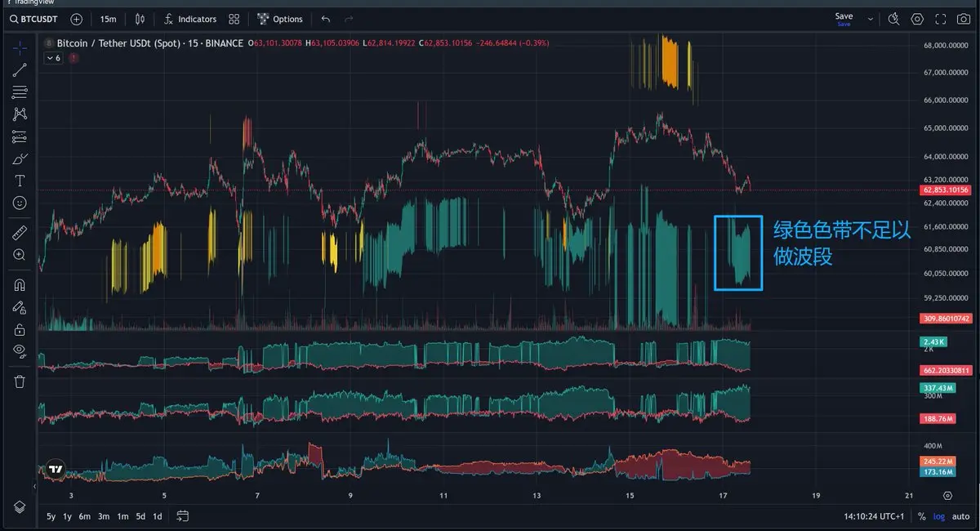Activate the zoom in tool
Viewport: 980px width, 531px height.
point(20,255)
